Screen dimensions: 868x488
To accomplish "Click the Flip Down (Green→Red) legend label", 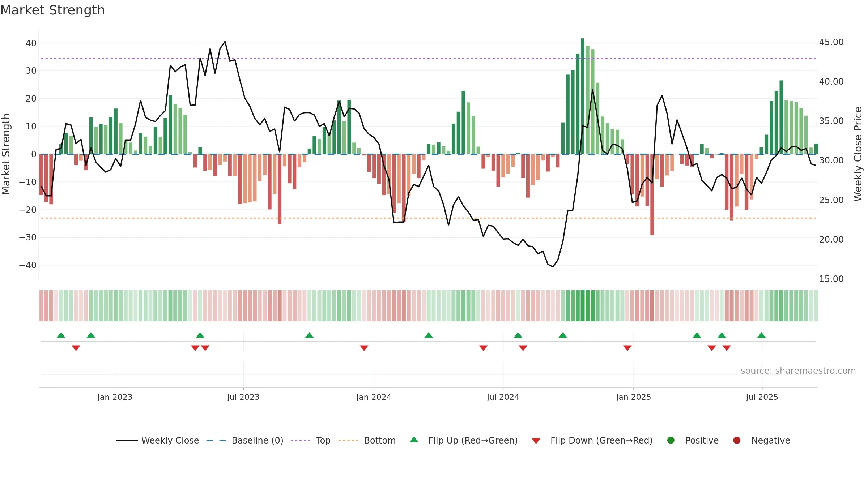I will [x=601, y=440].
